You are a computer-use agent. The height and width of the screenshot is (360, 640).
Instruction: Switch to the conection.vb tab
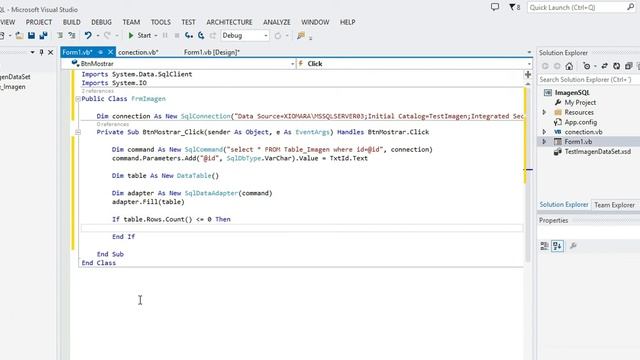click(x=138, y=52)
